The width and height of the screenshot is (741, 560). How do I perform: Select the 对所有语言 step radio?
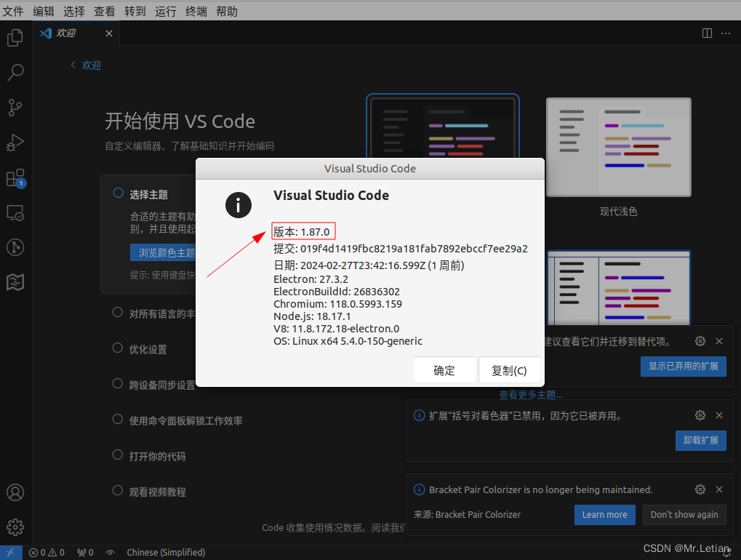pyautogui.click(x=118, y=313)
